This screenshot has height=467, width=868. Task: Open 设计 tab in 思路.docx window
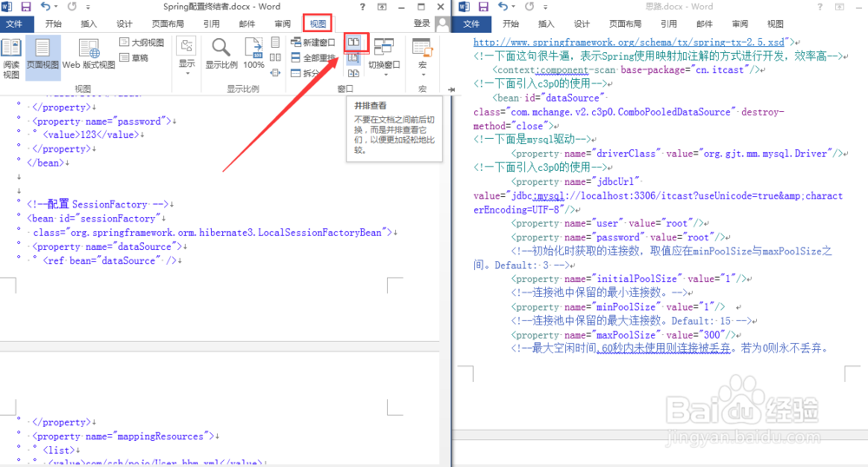tap(582, 23)
